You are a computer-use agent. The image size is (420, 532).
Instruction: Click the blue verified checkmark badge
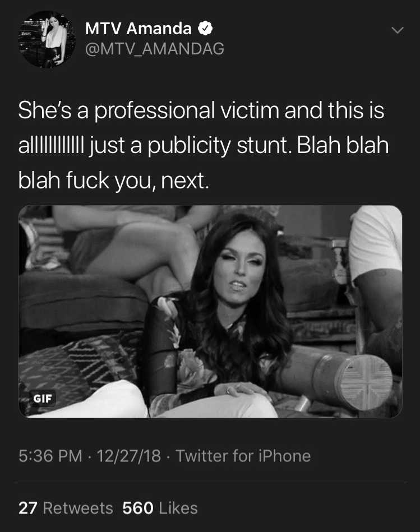click(x=205, y=28)
